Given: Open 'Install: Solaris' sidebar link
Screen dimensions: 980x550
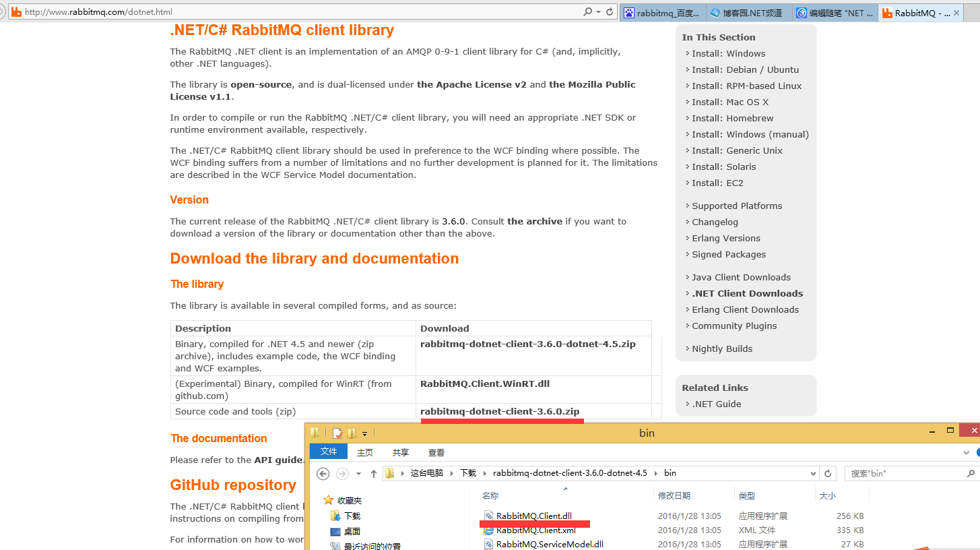Looking at the screenshot, I should pos(723,167).
